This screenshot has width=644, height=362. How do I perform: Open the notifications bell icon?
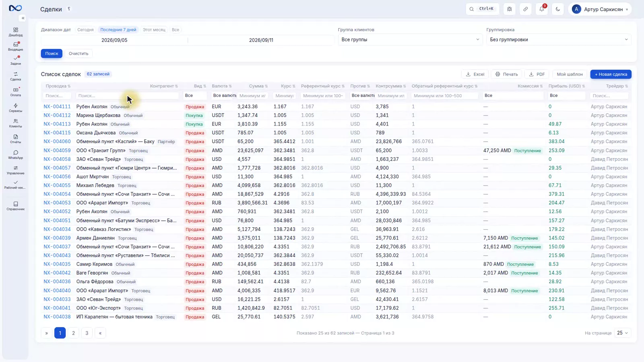pos(542,9)
